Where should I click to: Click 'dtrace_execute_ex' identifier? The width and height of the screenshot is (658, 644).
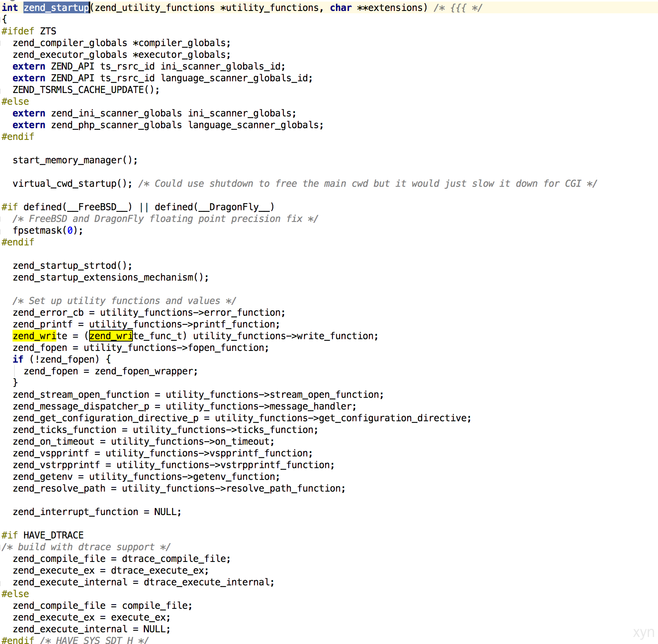157,571
